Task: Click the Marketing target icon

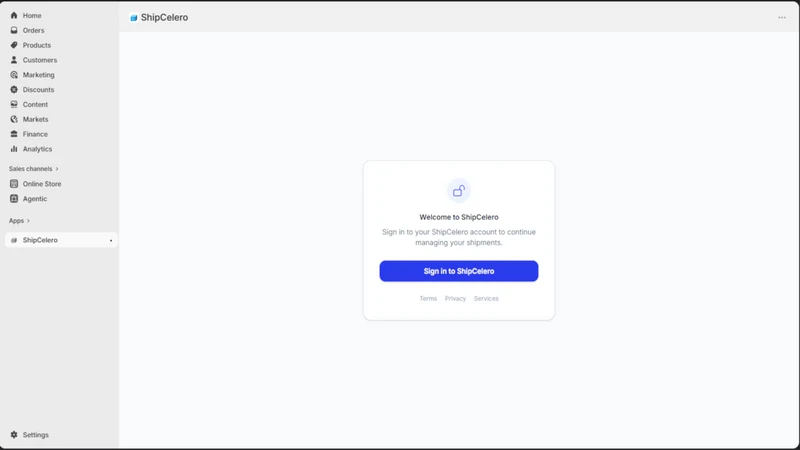Action: [14, 74]
